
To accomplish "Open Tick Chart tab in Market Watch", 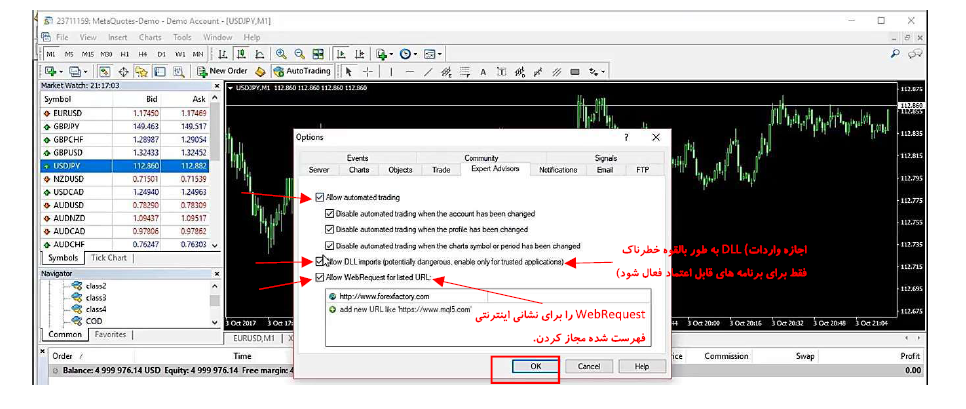I will (108, 257).
